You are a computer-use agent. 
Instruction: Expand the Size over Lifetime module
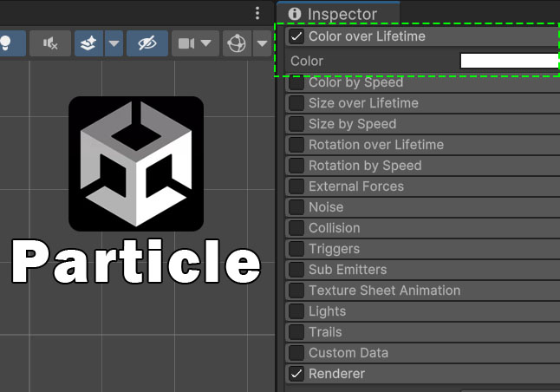click(x=363, y=103)
